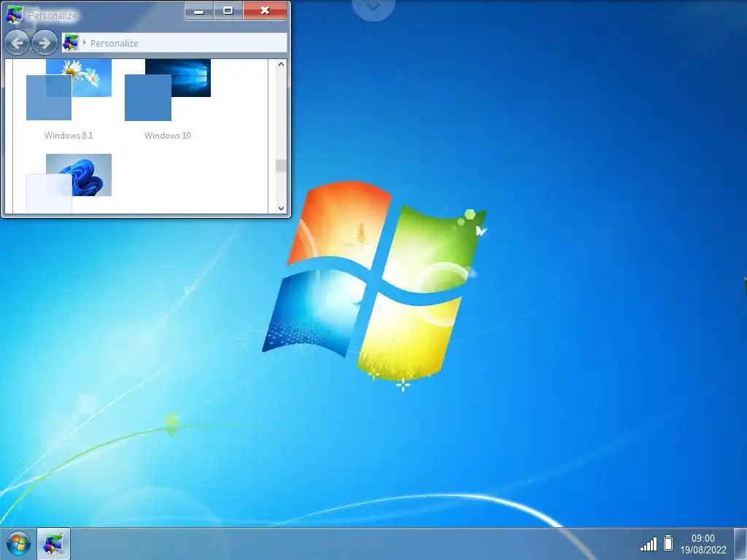Click the network signal tray icon

click(649, 543)
